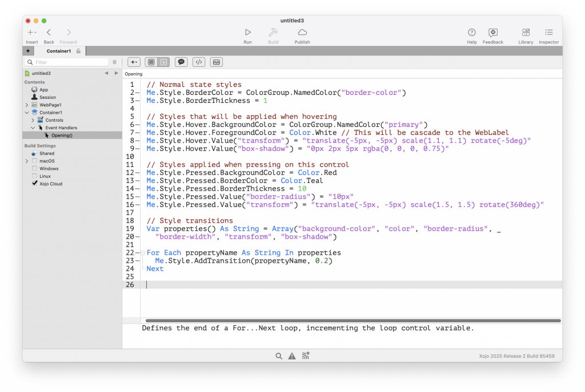
Task: Show the Library panel
Action: coord(526,33)
